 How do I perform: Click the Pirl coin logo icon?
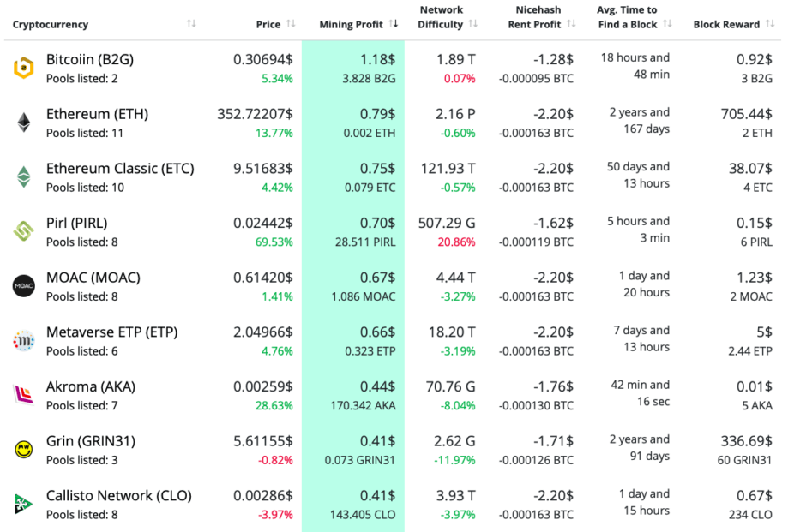[x=23, y=231]
